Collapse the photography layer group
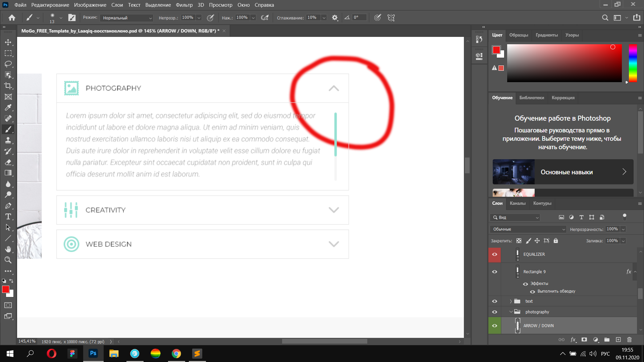 coord(511,312)
